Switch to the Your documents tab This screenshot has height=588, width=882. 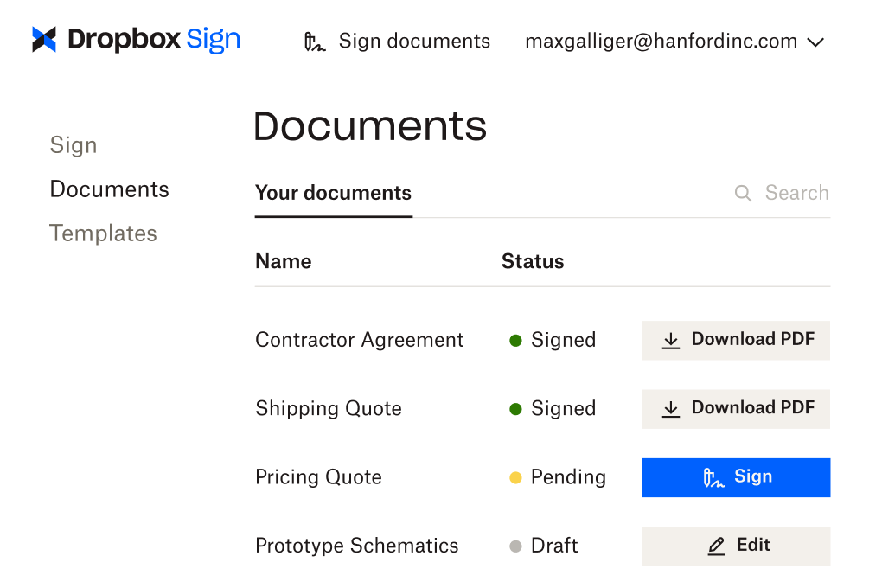[333, 193]
